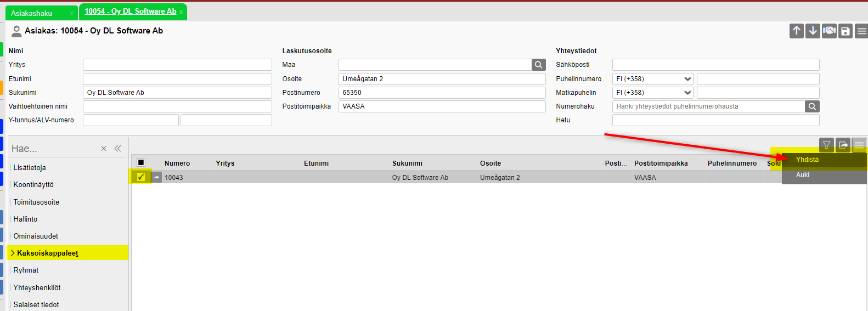The height and width of the screenshot is (311, 868).
Task: Click the Puhelinnumero number input field
Action: pos(758,79)
